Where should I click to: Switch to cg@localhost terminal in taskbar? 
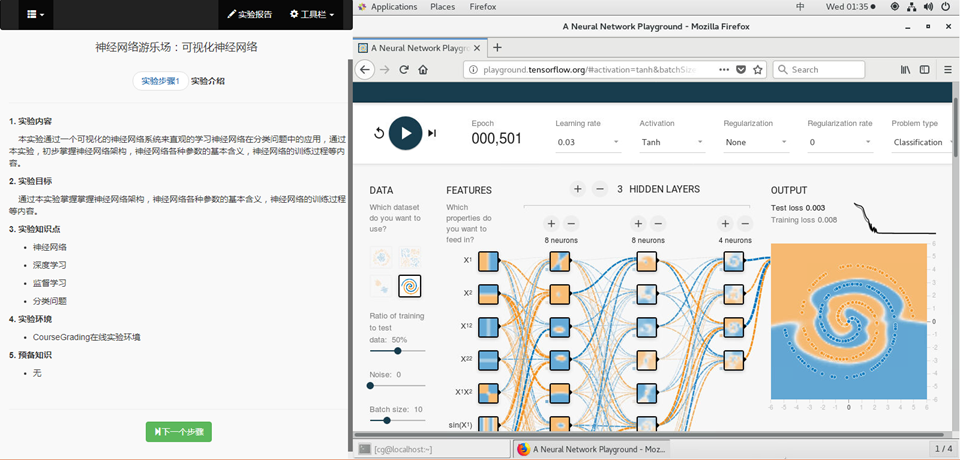tap(433, 449)
